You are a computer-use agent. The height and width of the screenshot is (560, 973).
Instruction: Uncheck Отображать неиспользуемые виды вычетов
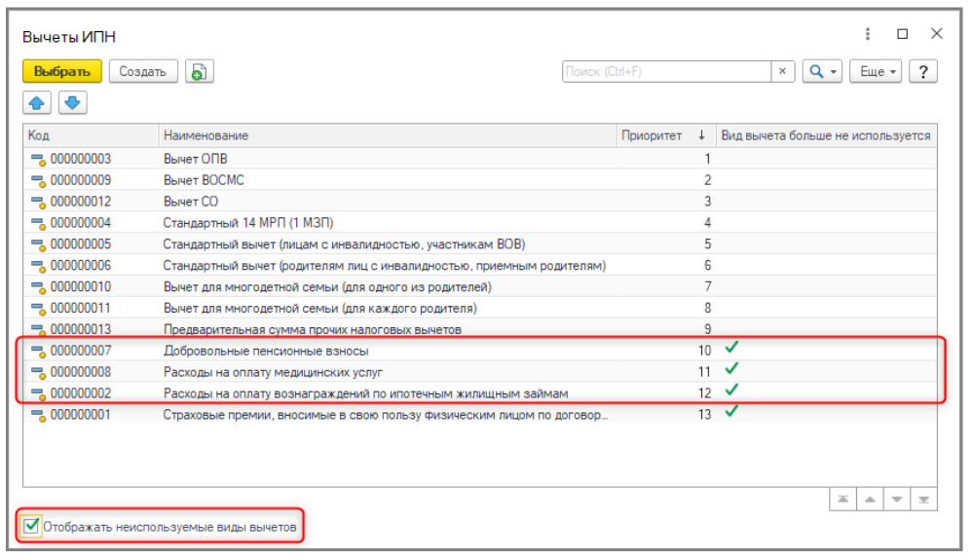tap(32, 526)
